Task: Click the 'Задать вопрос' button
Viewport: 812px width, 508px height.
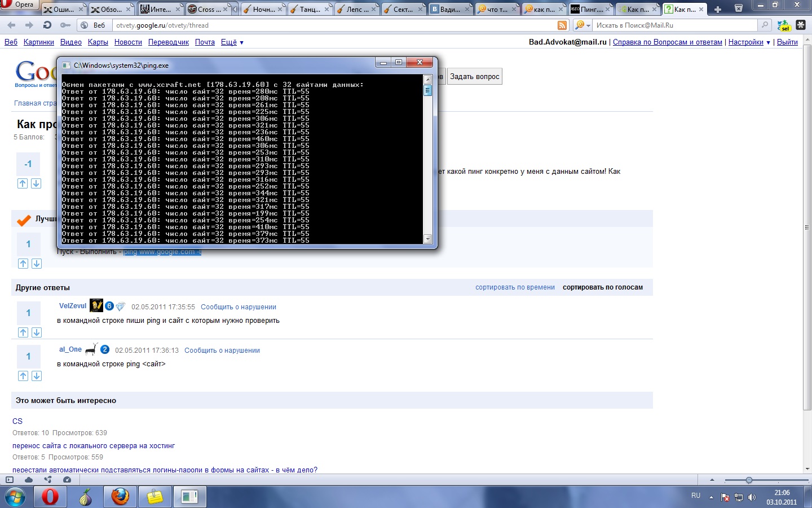Action: [x=475, y=77]
